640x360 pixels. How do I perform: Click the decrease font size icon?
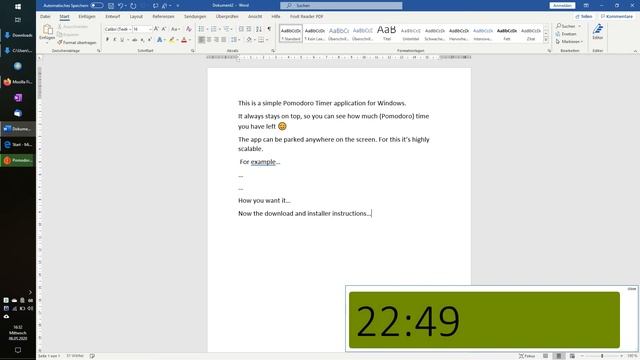point(164,29)
